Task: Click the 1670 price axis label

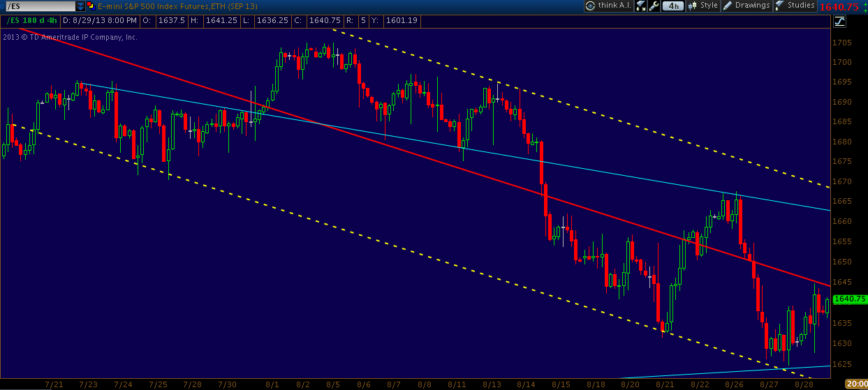Action: (842, 181)
